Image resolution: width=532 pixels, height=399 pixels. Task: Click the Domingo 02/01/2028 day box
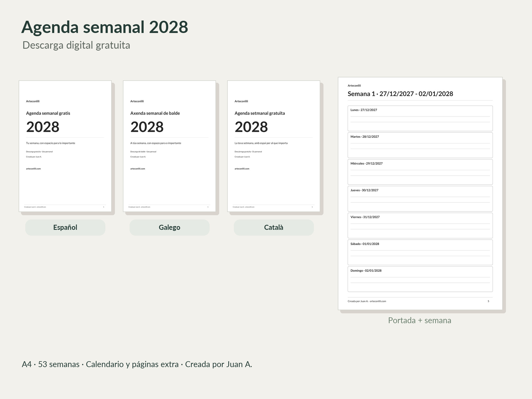[x=420, y=279]
